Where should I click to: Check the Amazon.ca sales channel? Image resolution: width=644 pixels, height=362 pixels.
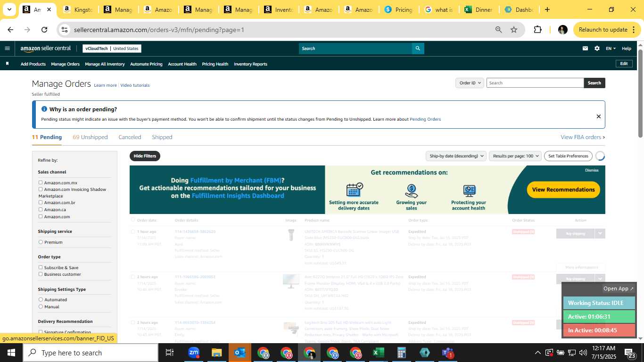(x=41, y=209)
